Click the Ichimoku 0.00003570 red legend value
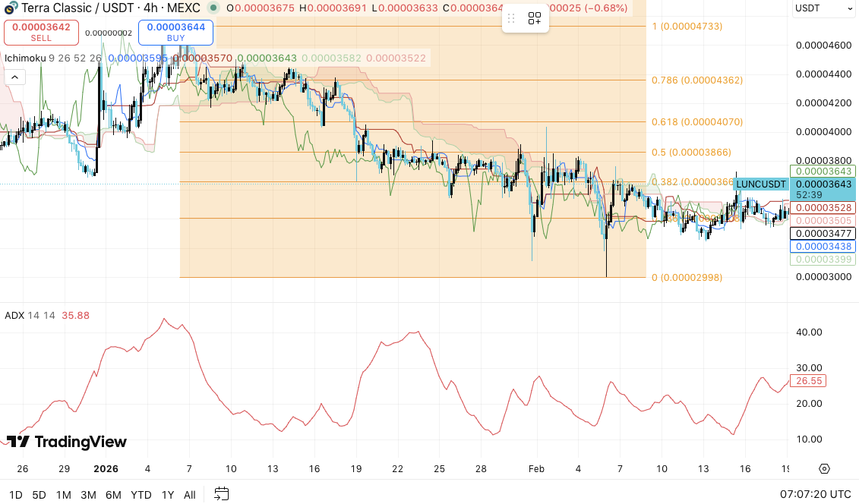859x504 pixels. coord(202,58)
